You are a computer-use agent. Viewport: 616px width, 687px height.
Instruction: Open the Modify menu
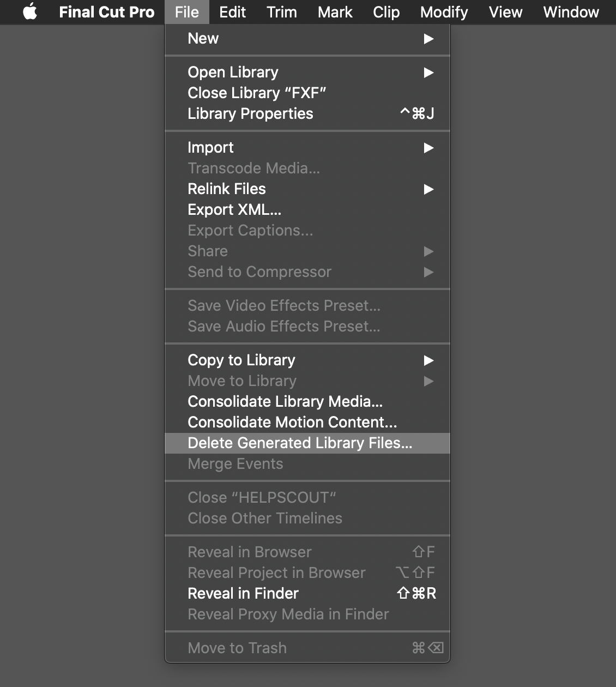(443, 12)
